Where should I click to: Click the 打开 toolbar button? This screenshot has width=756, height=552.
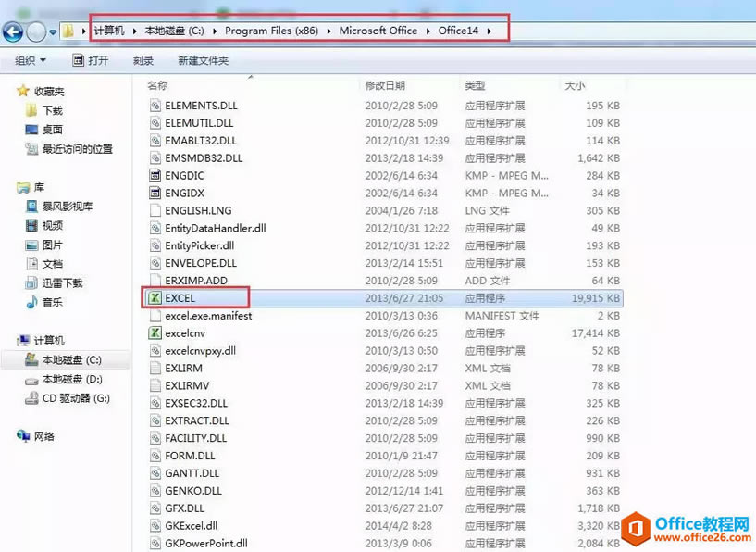[91, 60]
